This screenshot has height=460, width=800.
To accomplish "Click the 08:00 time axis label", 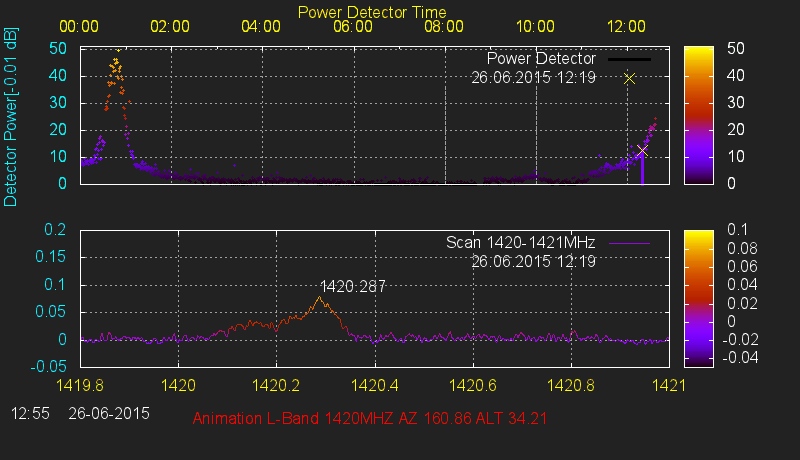I will click(444, 27).
